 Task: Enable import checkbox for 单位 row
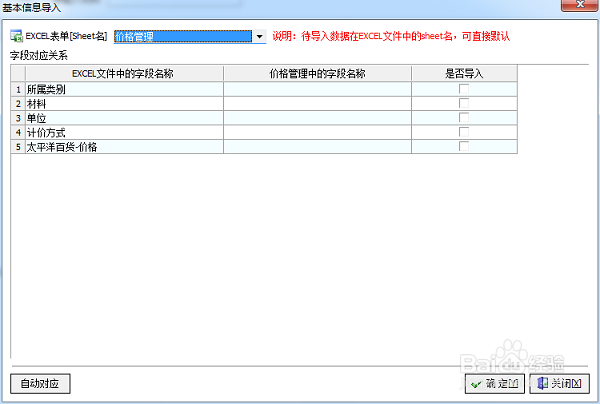[x=464, y=117]
